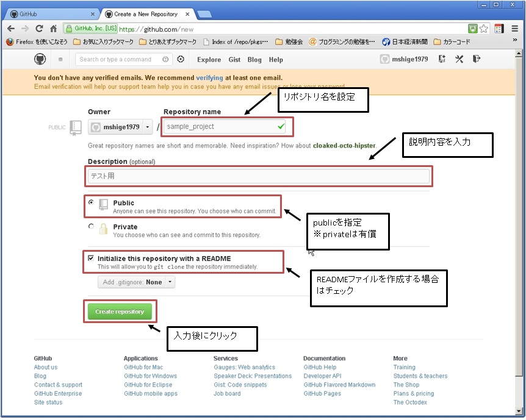Open Add .gitignore None dropdown
526x420 pixels.
[x=136, y=282]
